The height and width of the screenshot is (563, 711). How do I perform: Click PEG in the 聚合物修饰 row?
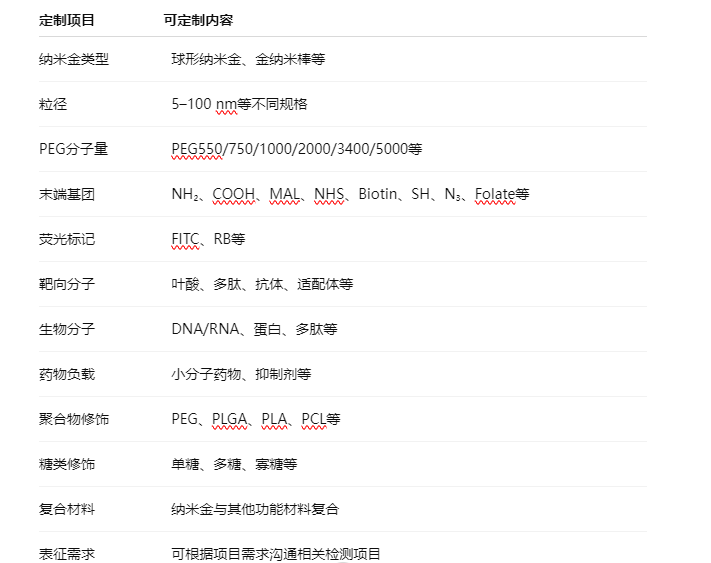click(185, 419)
